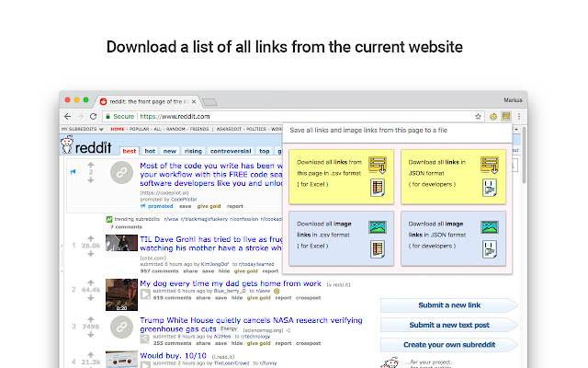Viewport: 588px width, 368px height.
Task: Click r/todayilearned subreddit link
Action: tap(256, 264)
